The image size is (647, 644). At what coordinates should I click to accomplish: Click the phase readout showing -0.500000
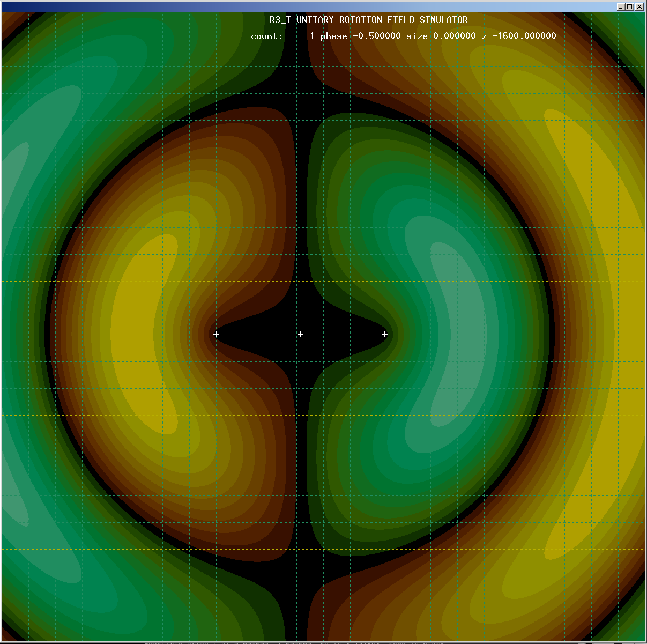click(x=377, y=36)
